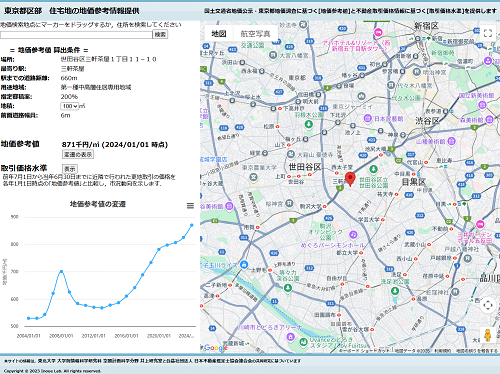The width and height of the screenshot is (500, 374).
Task: Click the map camera controls icon
Action: point(488,305)
